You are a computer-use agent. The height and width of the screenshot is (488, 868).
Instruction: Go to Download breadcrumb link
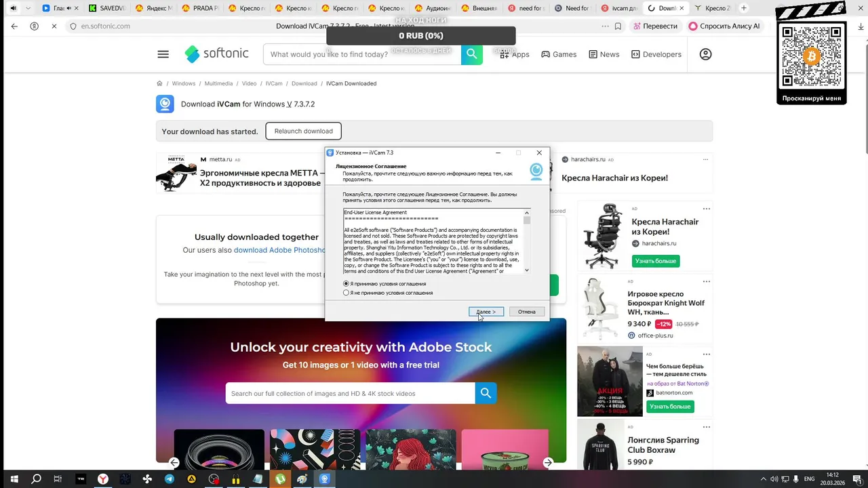[x=304, y=83]
